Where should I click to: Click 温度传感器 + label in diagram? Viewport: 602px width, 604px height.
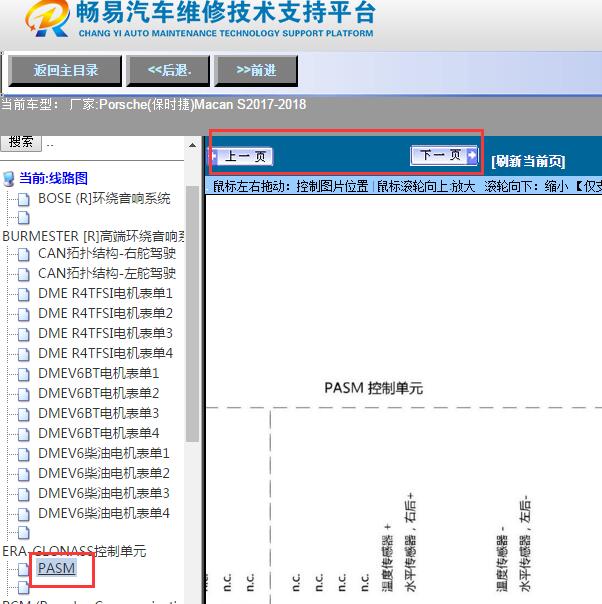click(x=387, y=557)
